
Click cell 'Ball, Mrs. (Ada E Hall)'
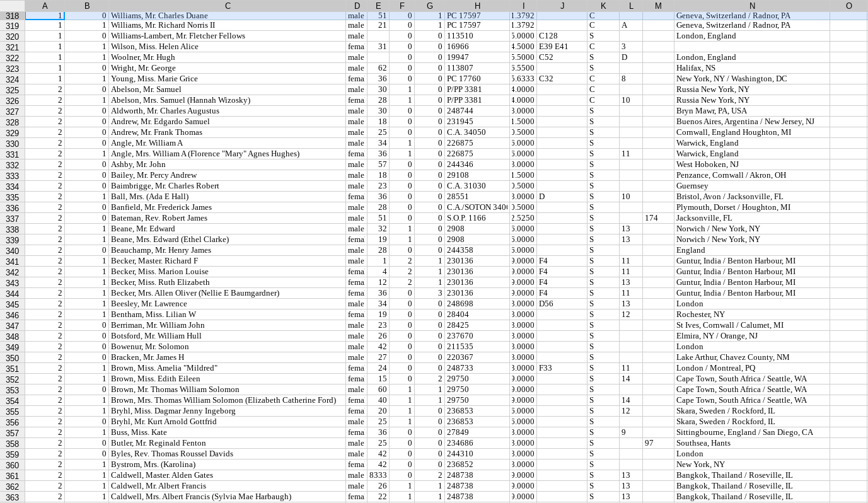pos(228,197)
